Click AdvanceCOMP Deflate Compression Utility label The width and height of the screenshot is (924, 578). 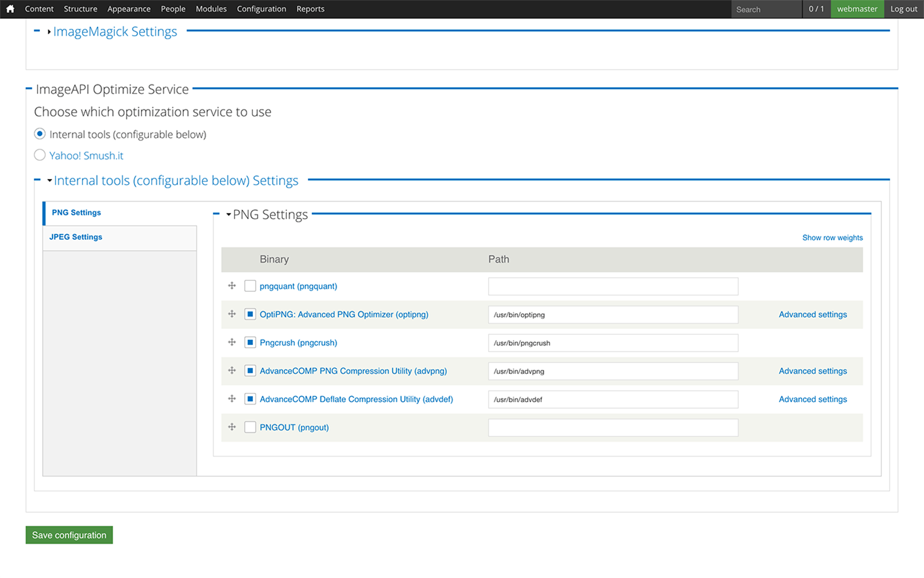(356, 399)
